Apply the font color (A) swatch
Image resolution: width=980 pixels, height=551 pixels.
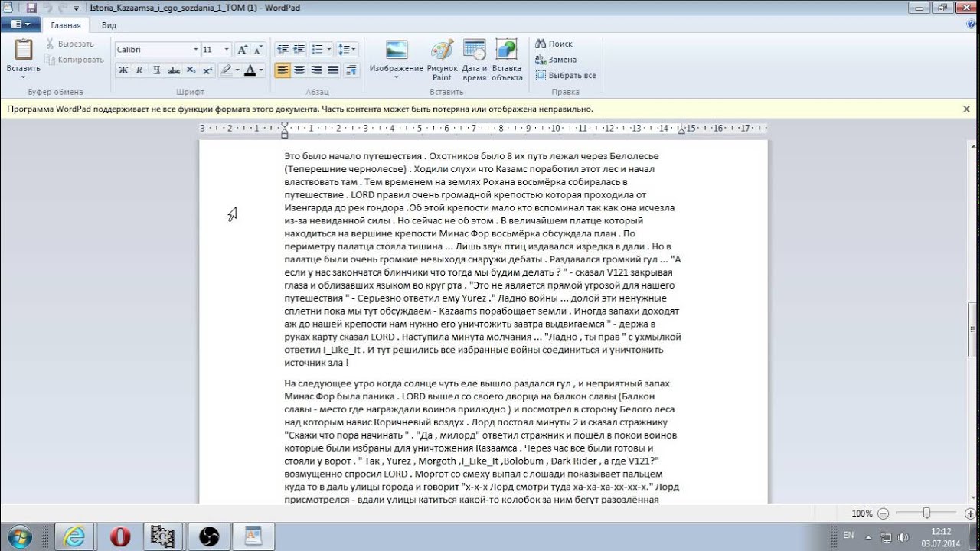click(250, 70)
